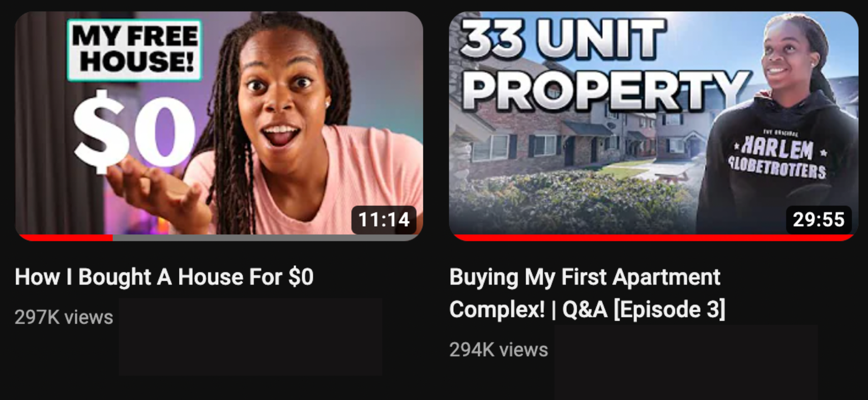Open the 11:14 video with the pink-shirt thumbnail

219,126
